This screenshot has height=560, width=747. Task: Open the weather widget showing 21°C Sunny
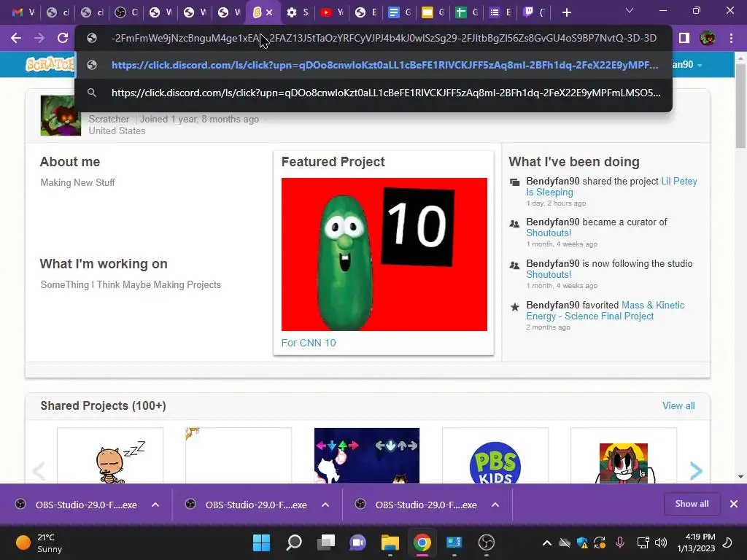coord(39,542)
